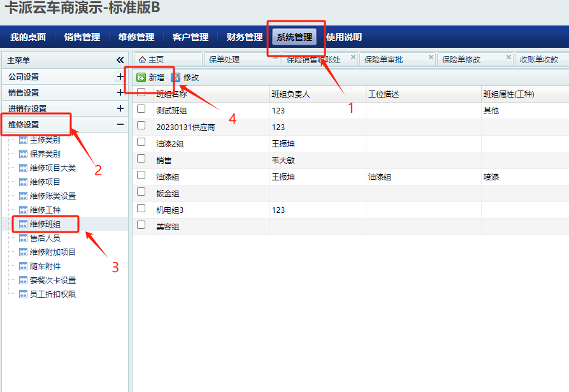Screen dimensions: 569x392
Task: Open 售后人员 in the sidebar tree
Action: click(45, 238)
